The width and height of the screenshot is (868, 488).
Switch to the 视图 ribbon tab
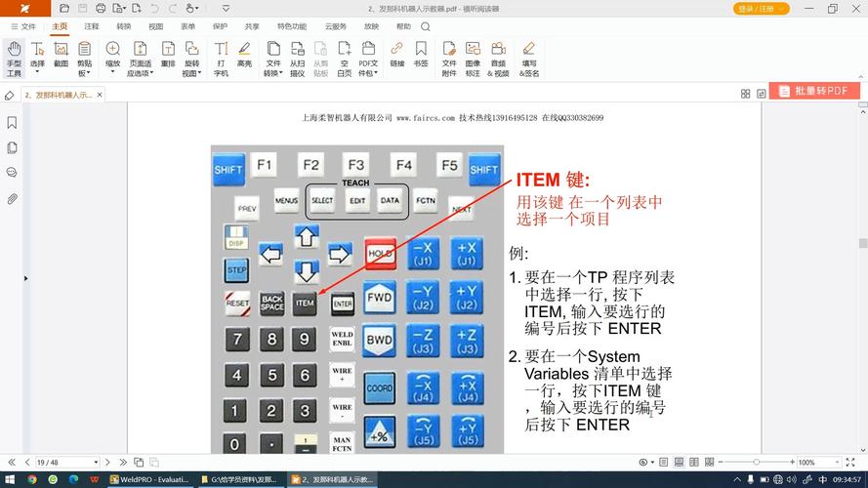(155, 26)
